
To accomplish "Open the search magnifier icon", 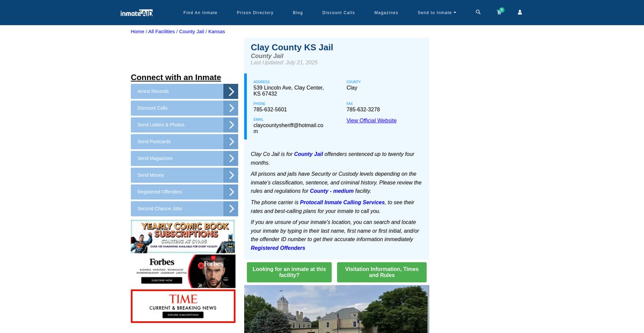I will click(x=478, y=12).
